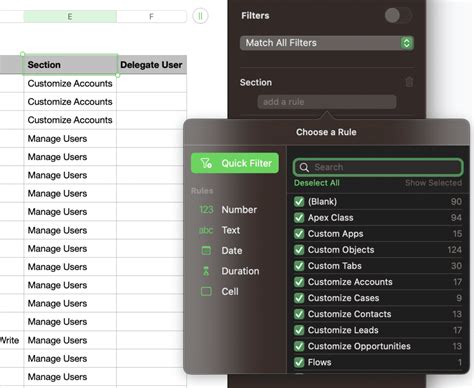
Task: Click the Quick Filter funnel icon
Action: point(206,163)
